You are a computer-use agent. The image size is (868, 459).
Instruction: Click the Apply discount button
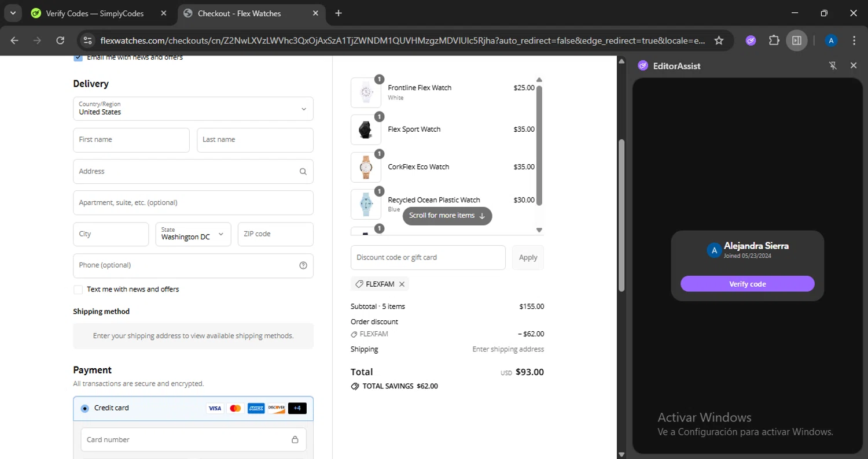click(x=528, y=257)
